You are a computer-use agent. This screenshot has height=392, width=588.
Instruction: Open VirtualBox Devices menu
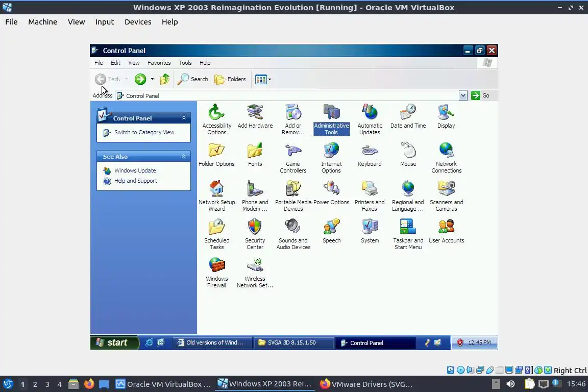click(x=138, y=22)
